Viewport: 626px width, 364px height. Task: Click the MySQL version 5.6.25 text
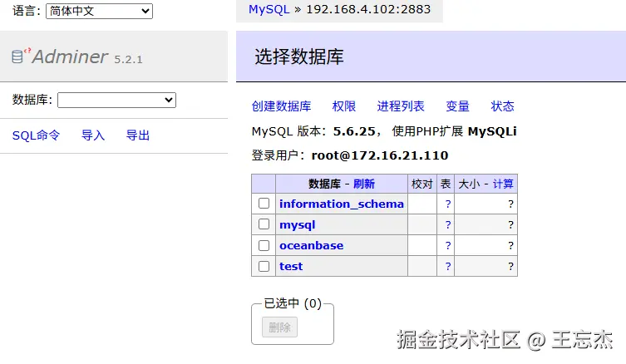tap(354, 131)
